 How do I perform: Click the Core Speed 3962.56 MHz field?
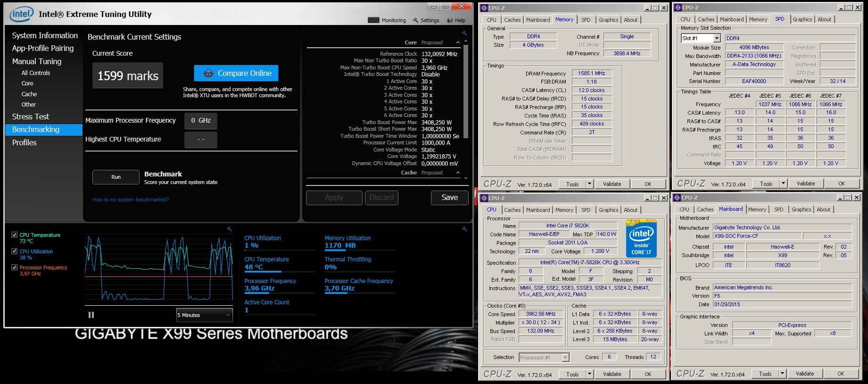[541, 314]
